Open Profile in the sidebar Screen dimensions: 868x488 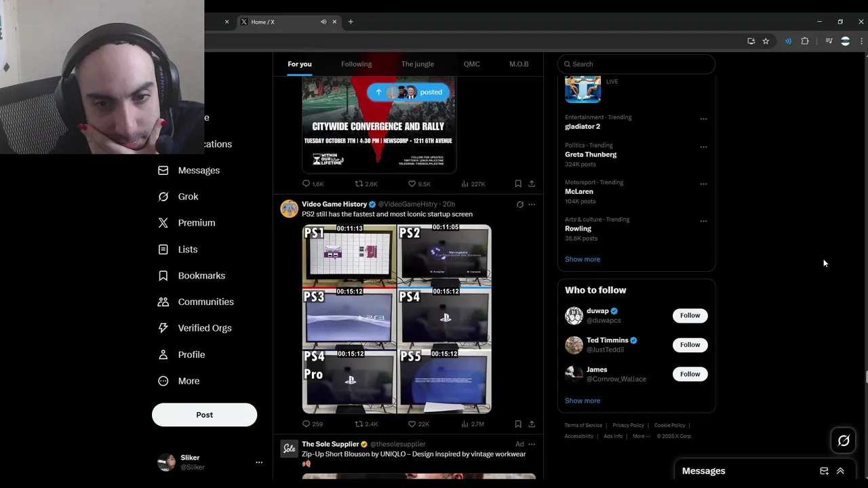coord(181,354)
